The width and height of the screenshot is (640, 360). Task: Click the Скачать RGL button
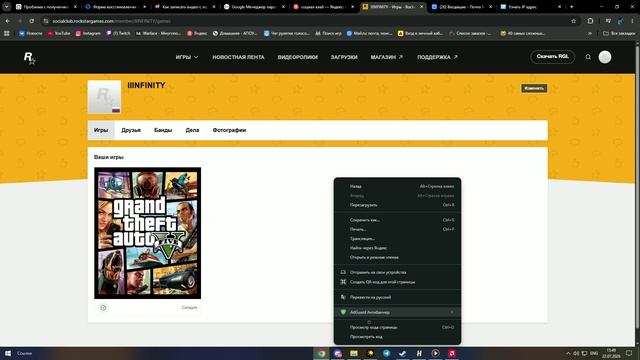(552, 57)
